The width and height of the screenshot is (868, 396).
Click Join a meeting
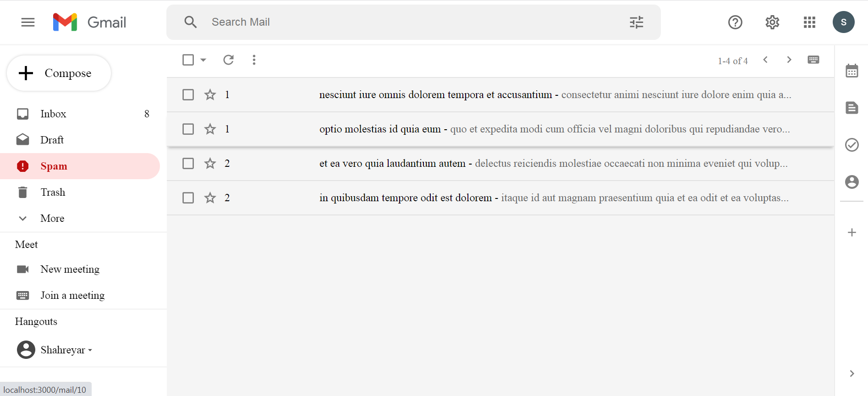point(72,295)
